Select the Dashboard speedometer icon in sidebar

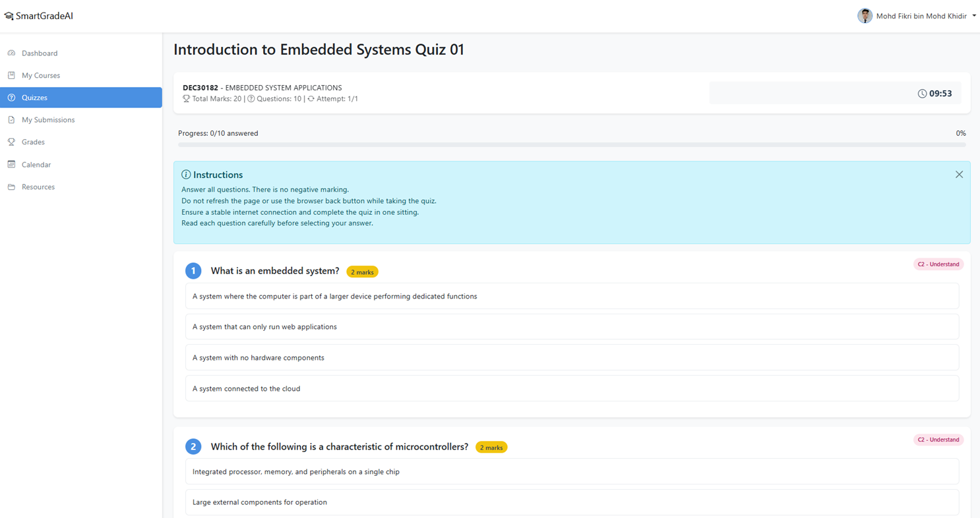pos(11,53)
